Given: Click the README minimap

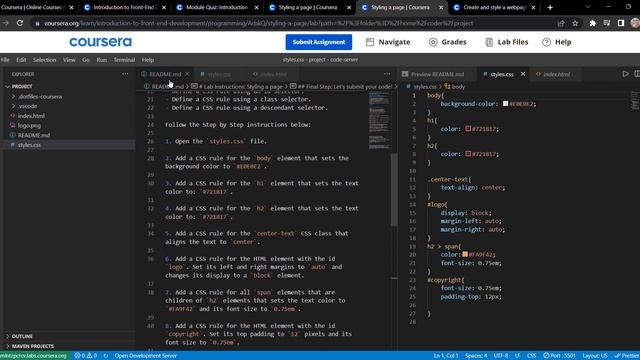Looking at the screenshot, I should 379,121.
